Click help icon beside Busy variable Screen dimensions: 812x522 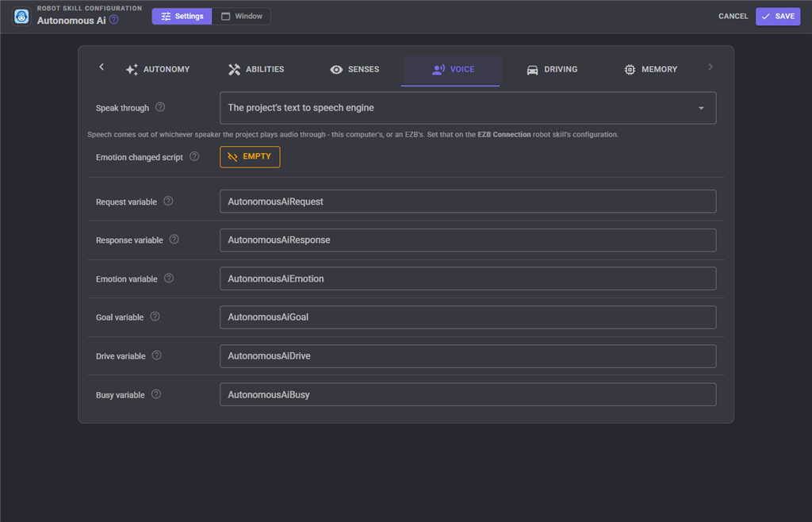pos(156,394)
